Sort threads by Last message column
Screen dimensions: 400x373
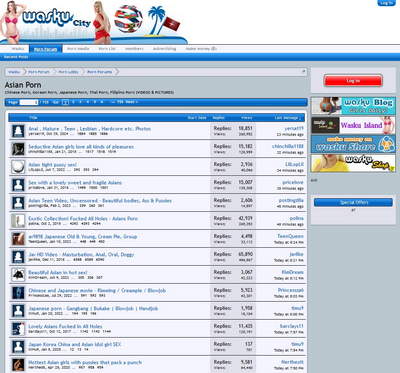point(287,118)
